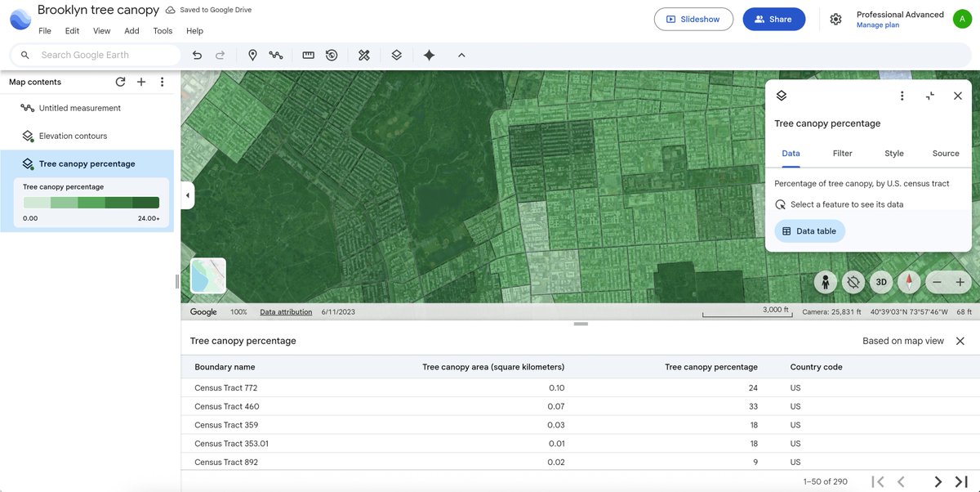Click the layers icon in info panel
980x492 pixels.
click(x=781, y=96)
